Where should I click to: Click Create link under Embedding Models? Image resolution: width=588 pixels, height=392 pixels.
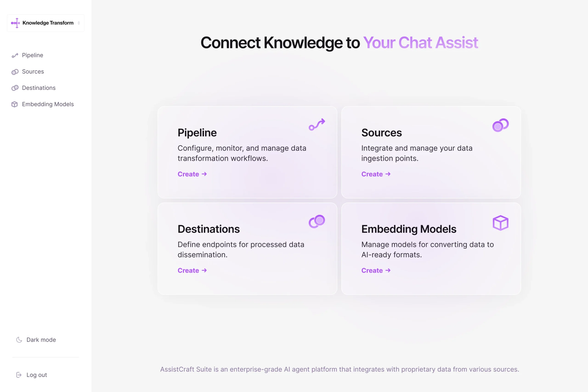click(376, 271)
